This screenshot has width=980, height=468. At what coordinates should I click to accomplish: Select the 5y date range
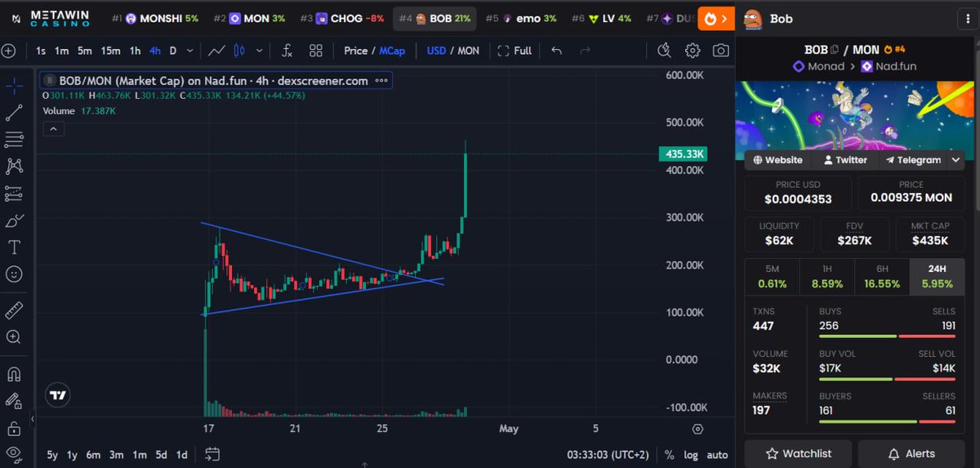(x=51, y=454)
